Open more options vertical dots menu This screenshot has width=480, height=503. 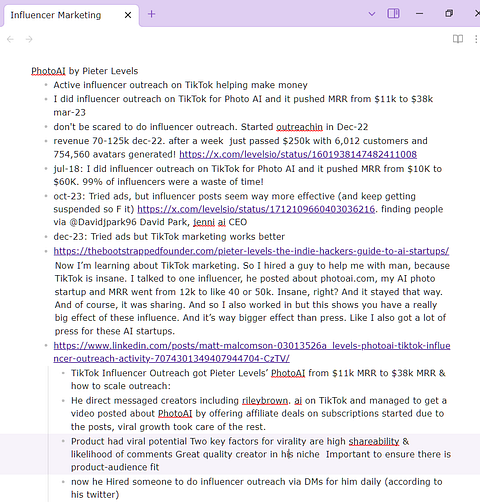[476, 39]
